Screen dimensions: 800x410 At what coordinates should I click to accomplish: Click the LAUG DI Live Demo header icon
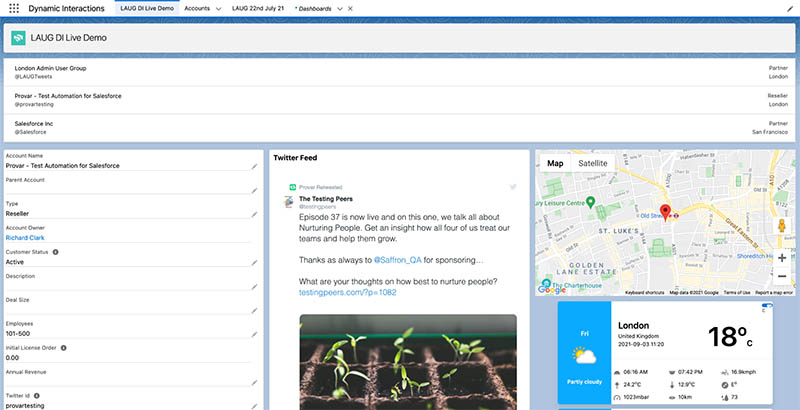[x=18, y=38]
